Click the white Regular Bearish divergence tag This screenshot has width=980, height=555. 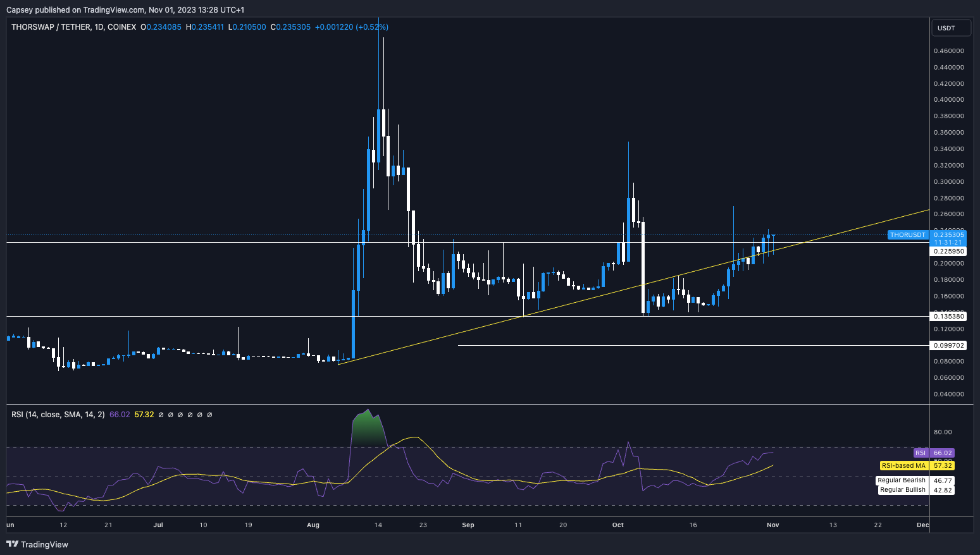(x=901, y=480)
